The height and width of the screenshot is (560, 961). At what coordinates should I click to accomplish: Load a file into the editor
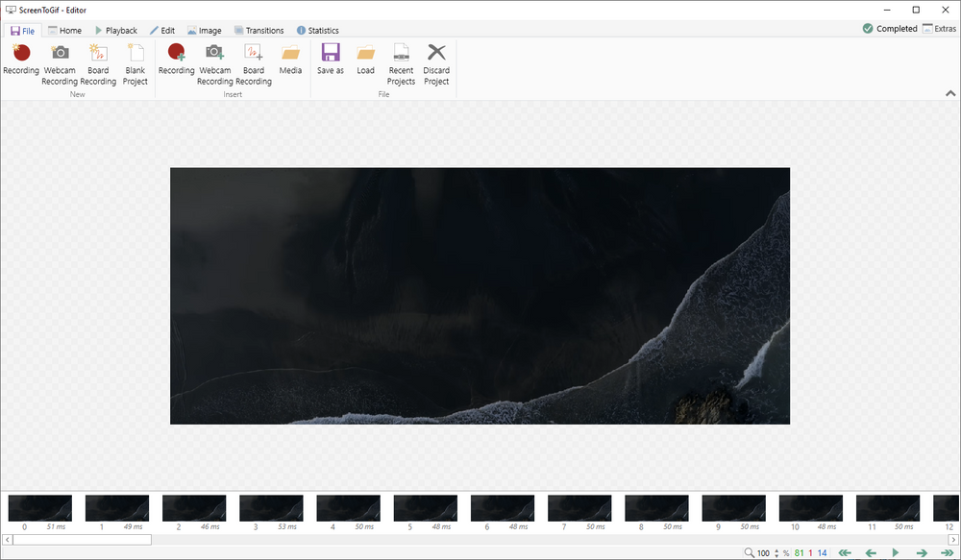coord(365,64)
